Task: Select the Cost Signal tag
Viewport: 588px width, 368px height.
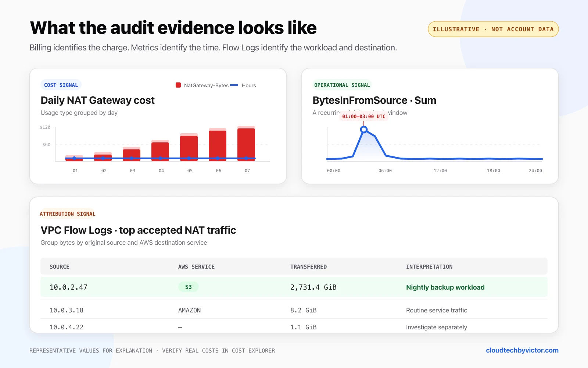Action: tap(61, 85)
